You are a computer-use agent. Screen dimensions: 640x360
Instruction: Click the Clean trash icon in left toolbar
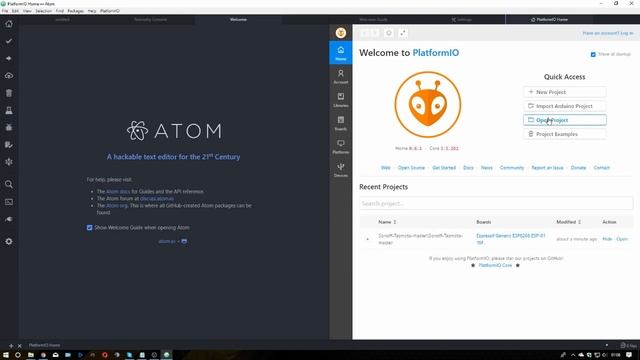pyautogui.click(x=9, y=93)
